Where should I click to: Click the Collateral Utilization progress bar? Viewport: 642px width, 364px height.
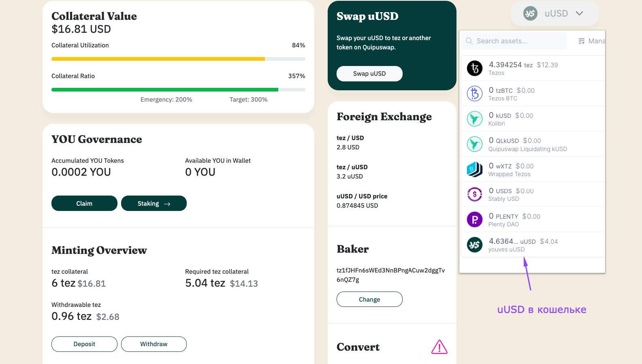pyautogui.click(x=178, y=59)
